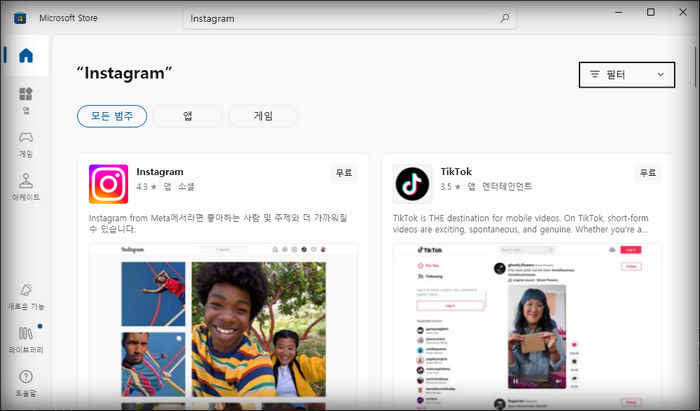Open the 라이브러리 in sidebar
This screenshot has height=411, width=700.
point(26,340)
